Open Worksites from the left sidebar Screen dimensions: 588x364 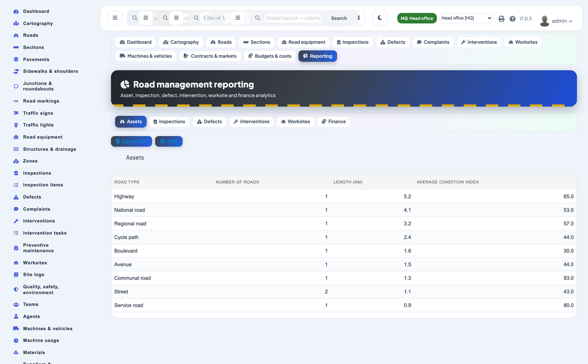point(35,263)
